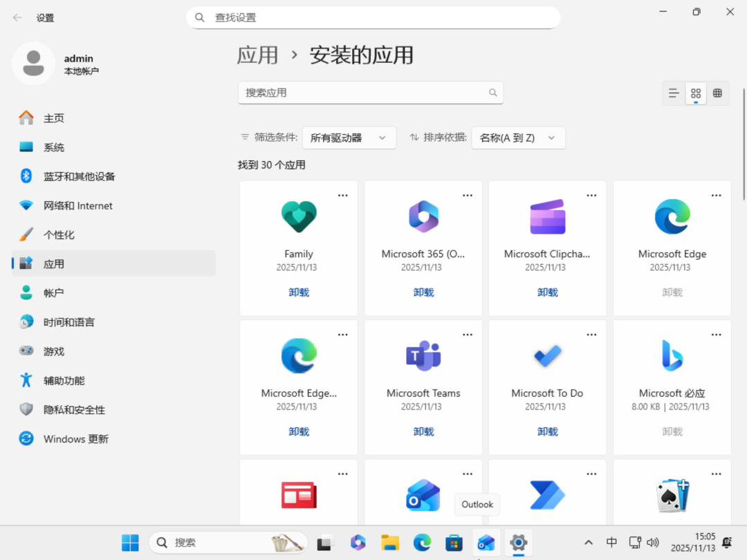The width and height of the screenshot is (747, 560).
Task: Open Windows Start menu
Action: [130, 543]
